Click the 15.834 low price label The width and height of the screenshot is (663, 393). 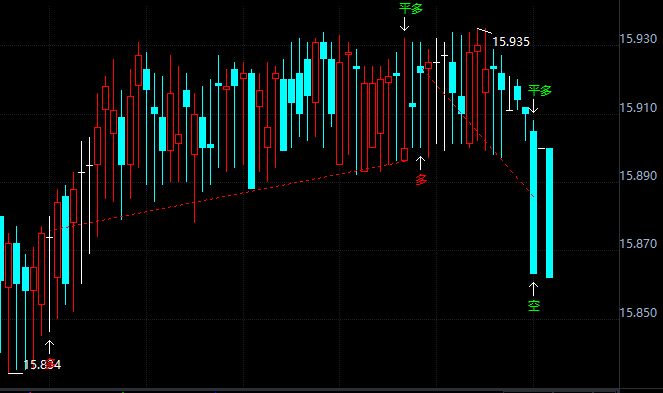(x=42, y=365)
